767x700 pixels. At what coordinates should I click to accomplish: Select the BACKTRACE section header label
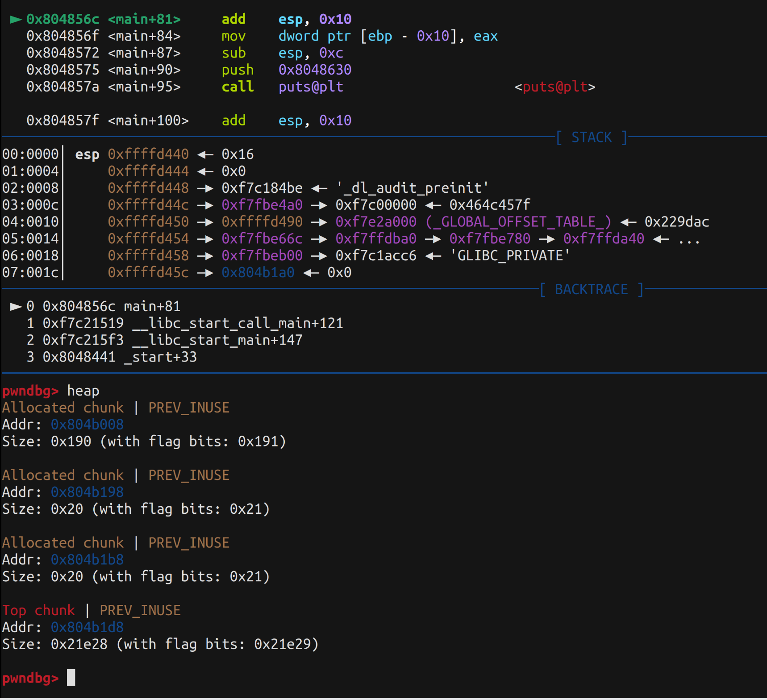pos(591,289)
